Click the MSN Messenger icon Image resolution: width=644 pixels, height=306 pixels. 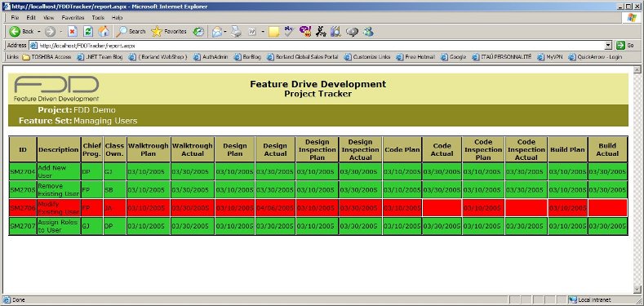pyautogui.click(x=368, y=31)
